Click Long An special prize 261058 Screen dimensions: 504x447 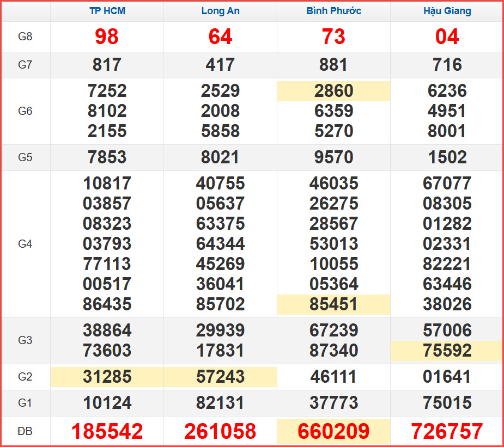click(220, 431)
